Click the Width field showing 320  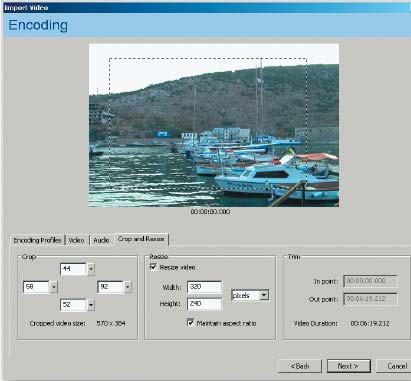(x=204, y=287)
